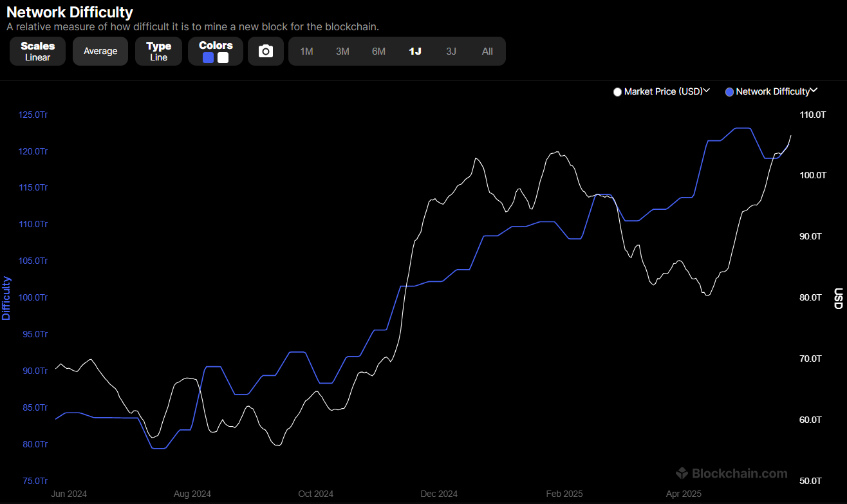847x504 pixels.
Task: Toggle the Scales Linear setting
Action: [x=38, y=51]
